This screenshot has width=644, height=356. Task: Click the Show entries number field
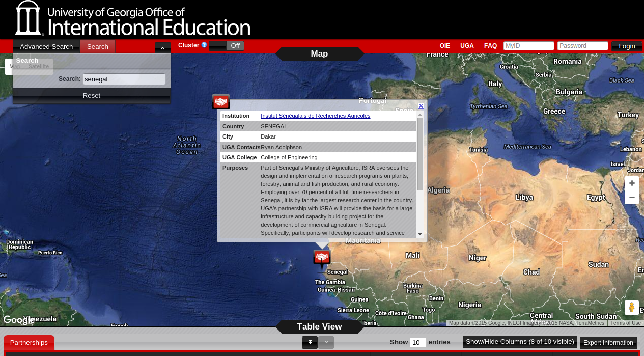coord(418,343)
